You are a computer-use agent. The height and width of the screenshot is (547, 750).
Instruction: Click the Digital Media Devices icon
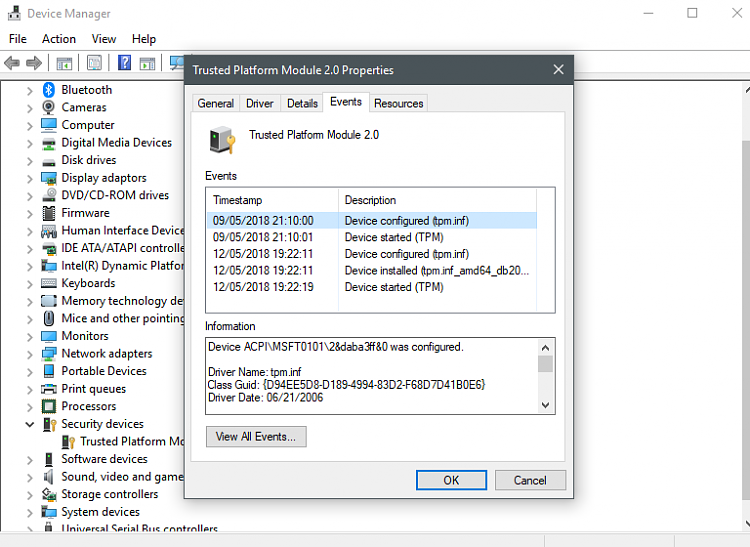[x=48, y=143]
